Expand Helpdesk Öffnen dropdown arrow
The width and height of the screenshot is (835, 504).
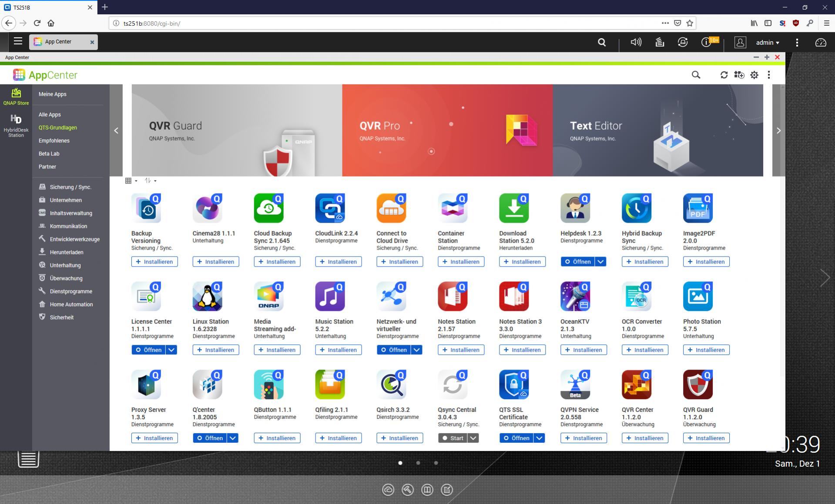(600, 262)
